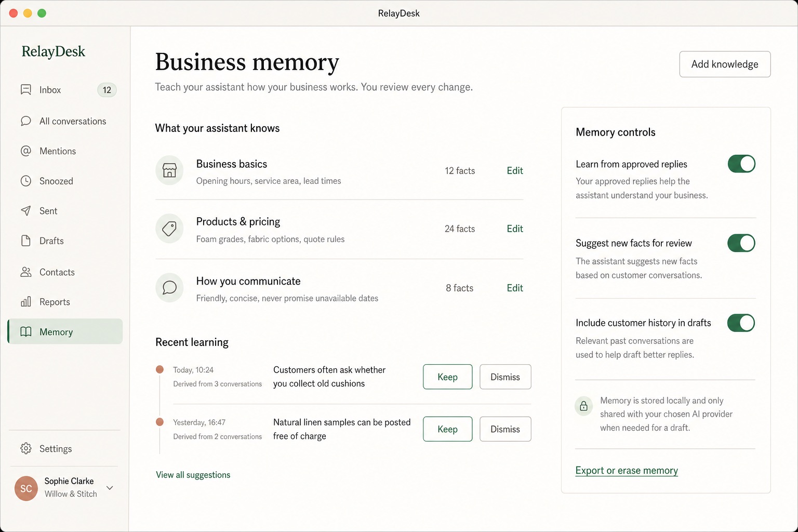Open the Sent folder
Screen dimensions: 798x532
[65, 211]
